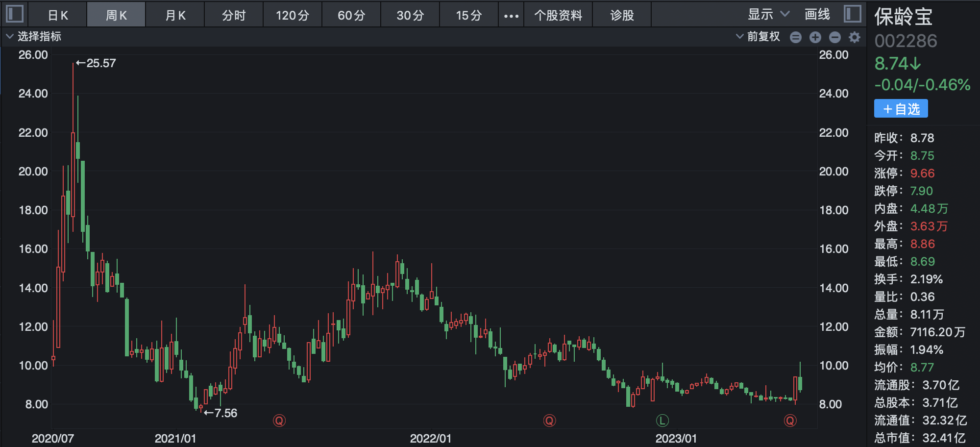Click the ellipsis for more chart intervals
Screen dimensions: 980x447
[x=511, y=14]
